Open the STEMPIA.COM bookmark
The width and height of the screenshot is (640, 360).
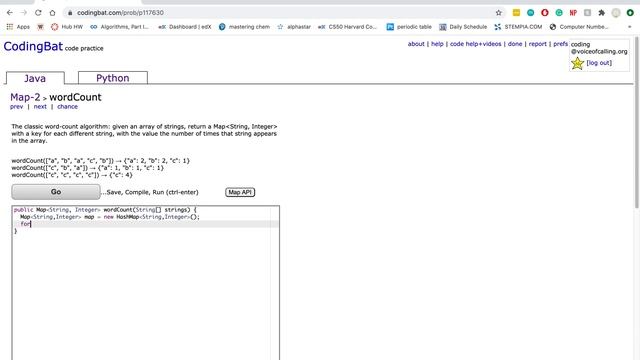pyautogui.click(x=518, y=27)
